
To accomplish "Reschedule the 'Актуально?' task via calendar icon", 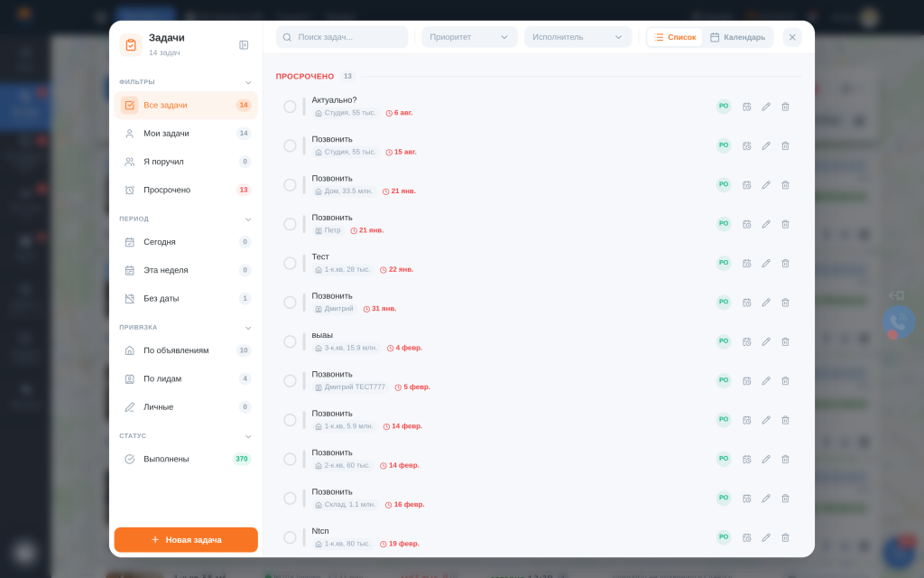I will coord(746,107).
